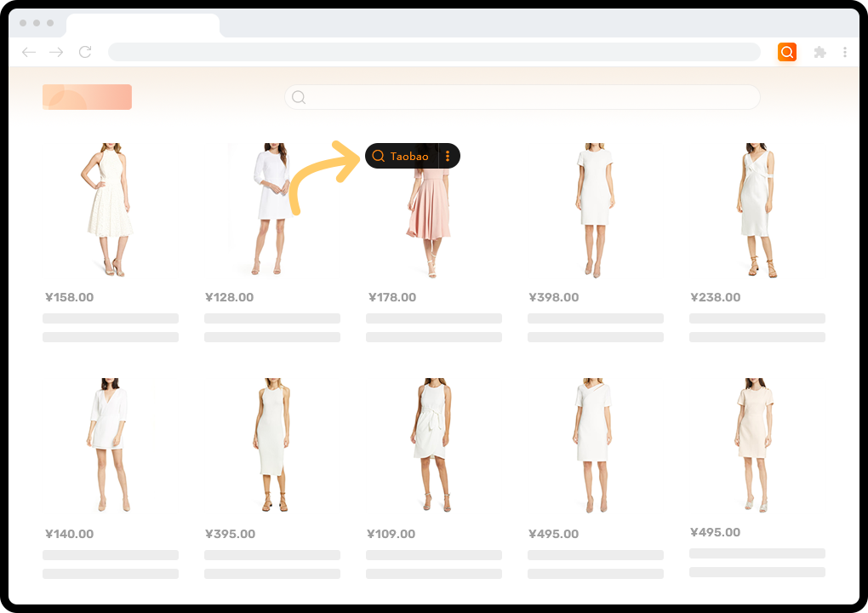
Task: Click the orange search extension icon in the toolbar
Action: (x=786, y=52)
